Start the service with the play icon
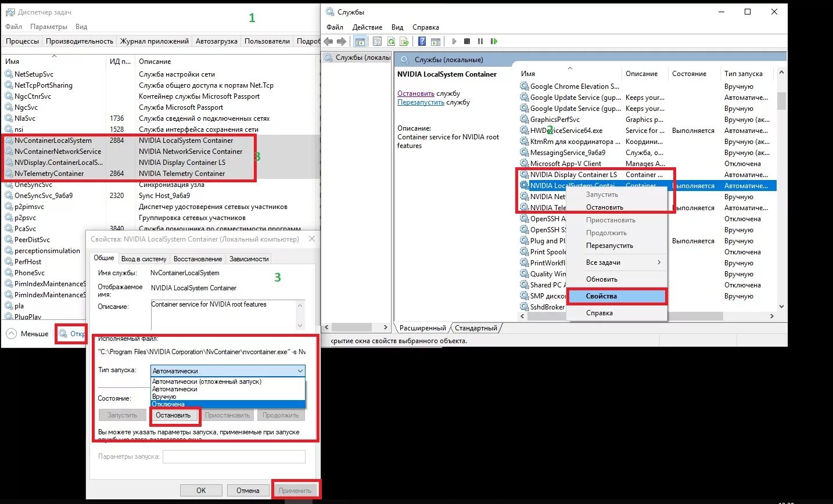 [454, 41]
